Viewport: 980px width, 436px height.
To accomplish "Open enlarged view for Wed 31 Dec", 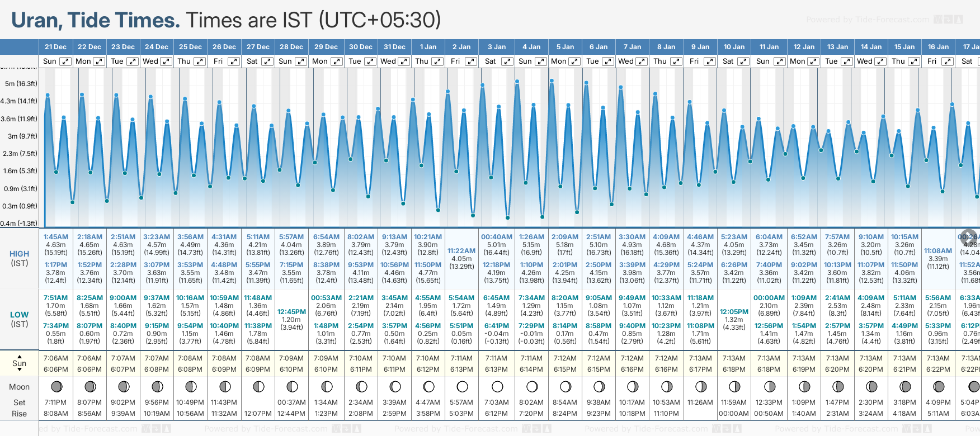I will point(404,61).
